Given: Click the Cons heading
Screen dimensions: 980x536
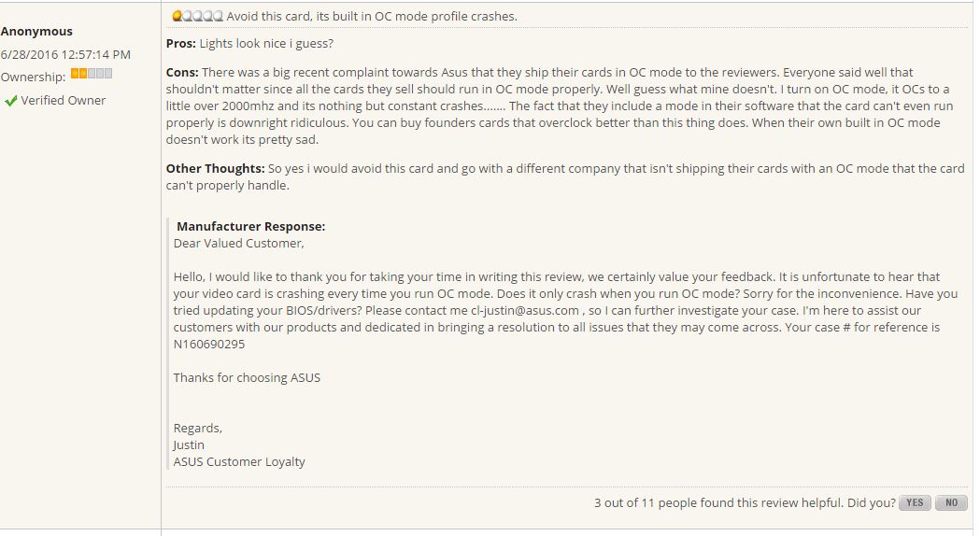Looking at the screenshot, I should [182, 73].
